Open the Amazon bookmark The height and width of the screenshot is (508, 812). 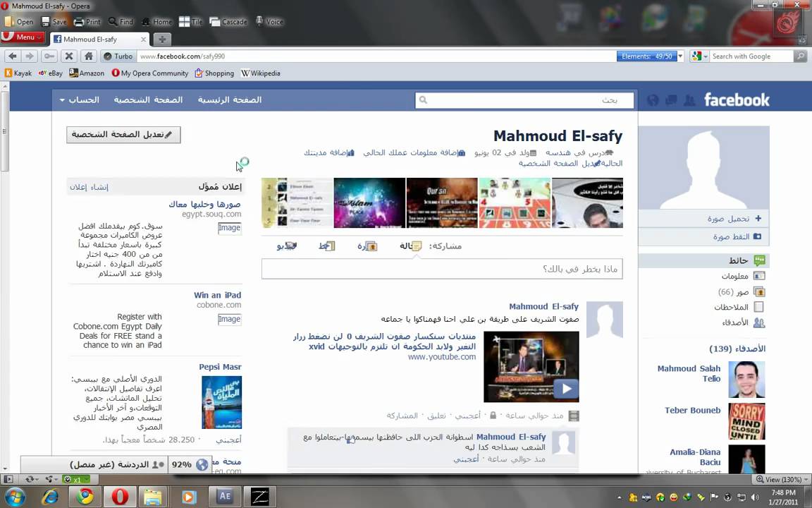87,73
